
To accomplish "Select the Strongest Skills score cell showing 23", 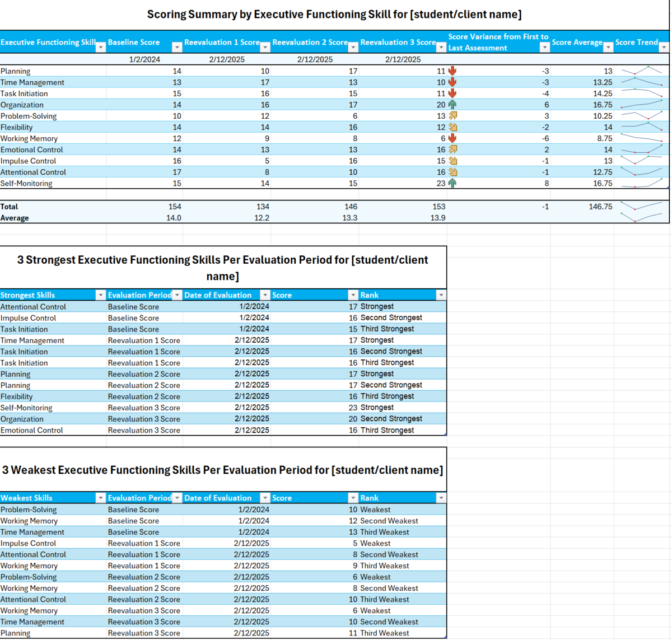I will [x=315, y=408].
